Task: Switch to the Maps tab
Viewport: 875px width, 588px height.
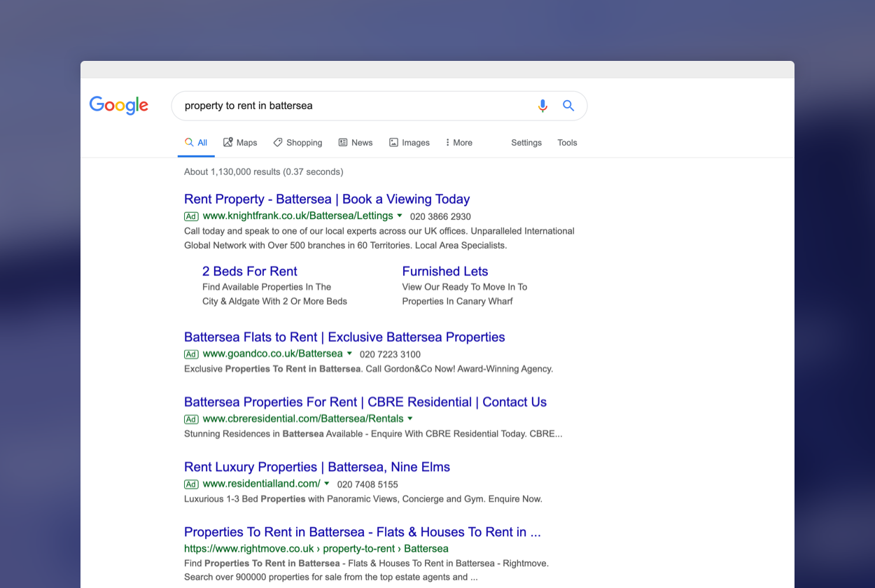Action: (240, 143)
